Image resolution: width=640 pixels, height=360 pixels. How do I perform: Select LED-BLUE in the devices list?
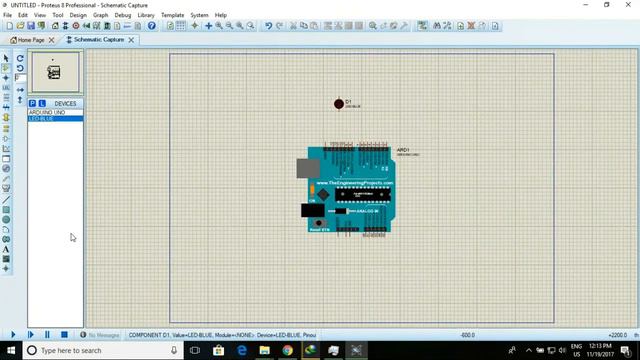(56, 118)
